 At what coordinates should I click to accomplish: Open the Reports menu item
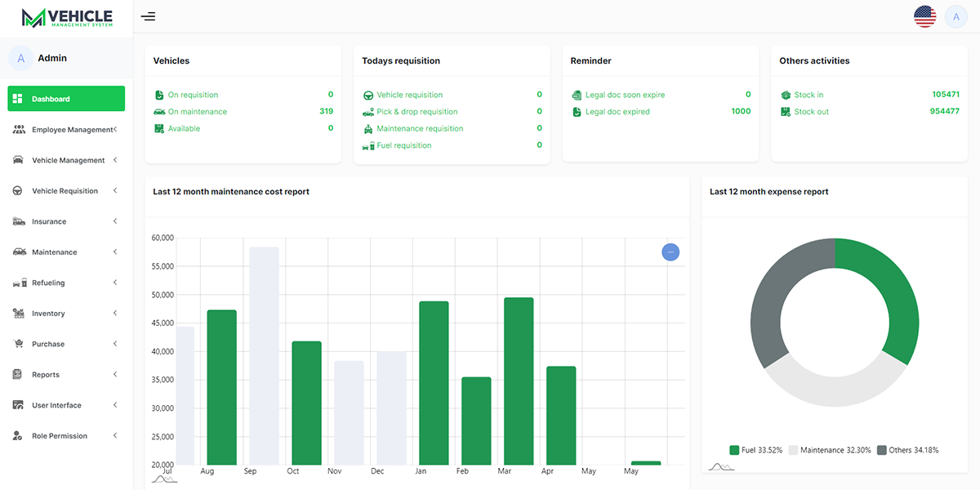46,375
